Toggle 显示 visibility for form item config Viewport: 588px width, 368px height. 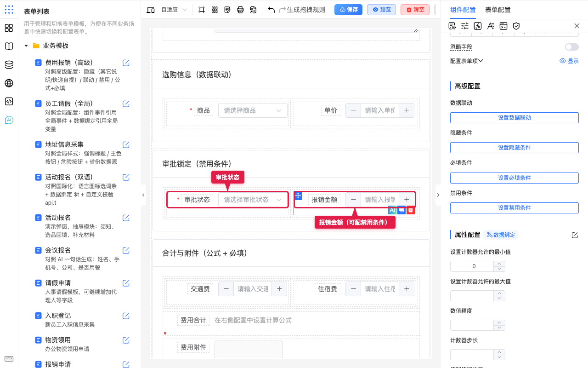569,61
